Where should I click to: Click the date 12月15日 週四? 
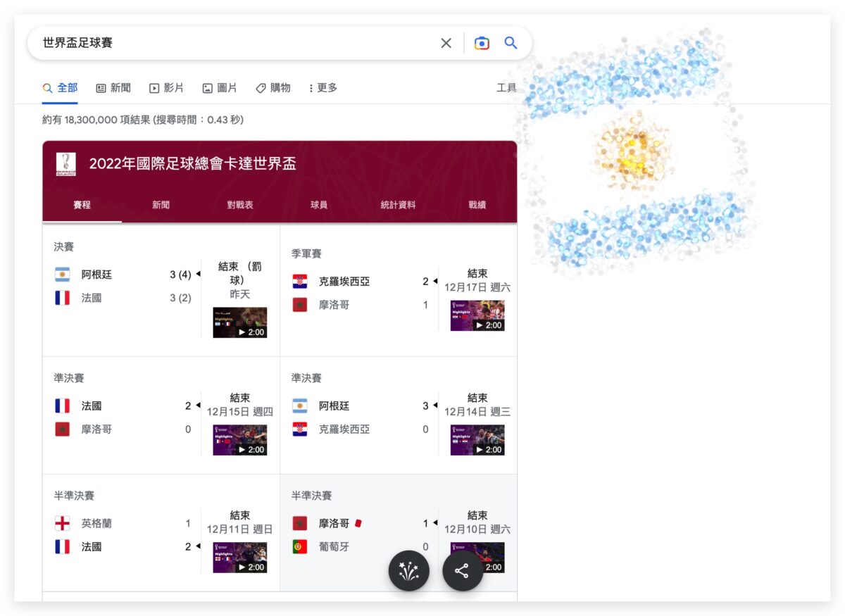(240, 412)
